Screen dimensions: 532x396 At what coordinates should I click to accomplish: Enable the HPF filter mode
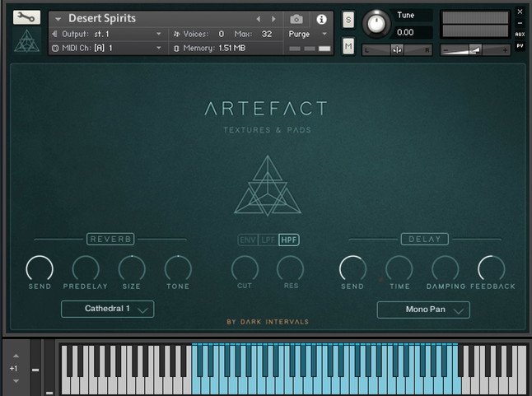(288, 240)
